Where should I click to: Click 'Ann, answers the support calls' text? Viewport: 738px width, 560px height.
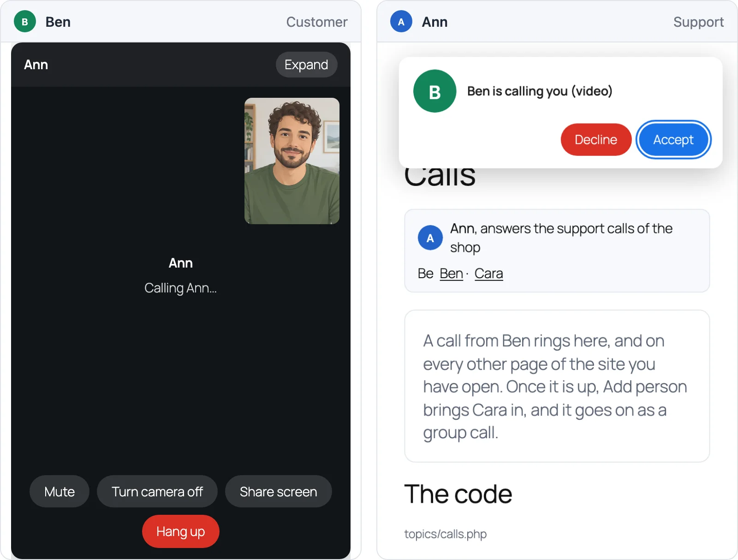coord(561,238)
